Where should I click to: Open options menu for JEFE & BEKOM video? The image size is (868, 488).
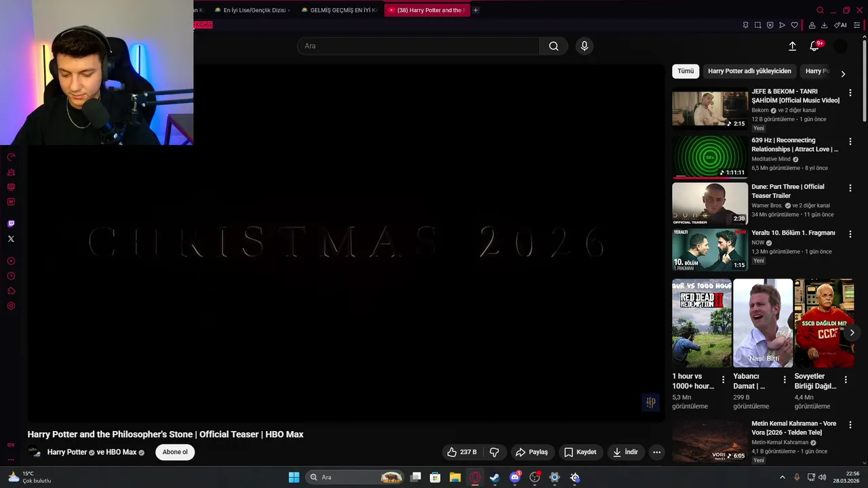tap(850, 93)
